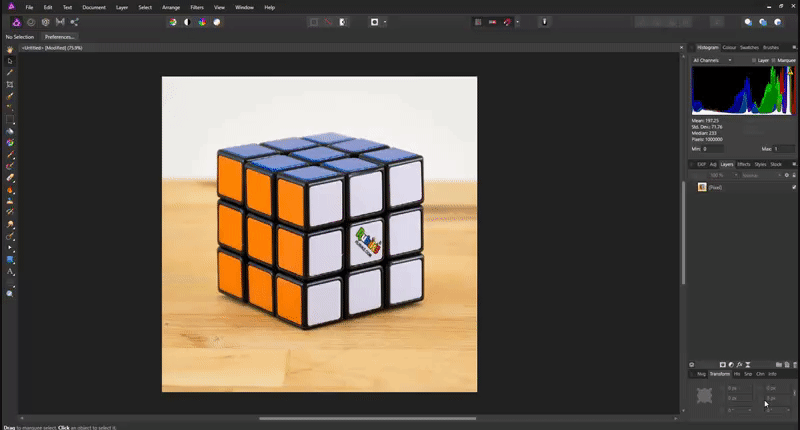Open the File menu
The width and height of the screenshot is (800, 430).
(x=30, y=8)
